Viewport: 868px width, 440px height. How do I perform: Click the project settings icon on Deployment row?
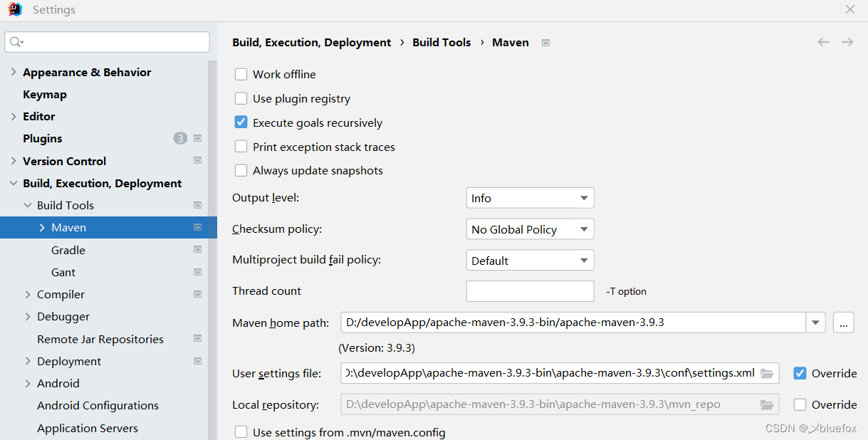[x=198, y=361]
